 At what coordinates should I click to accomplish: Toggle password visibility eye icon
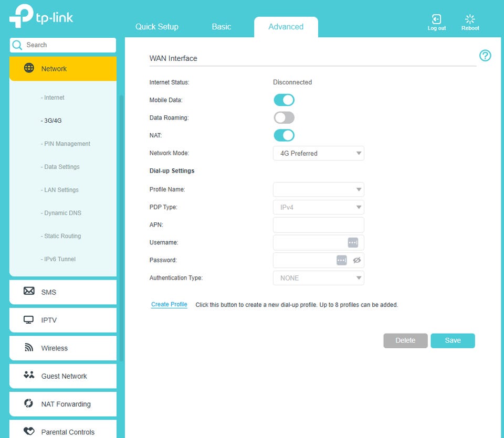pos(357,260)
